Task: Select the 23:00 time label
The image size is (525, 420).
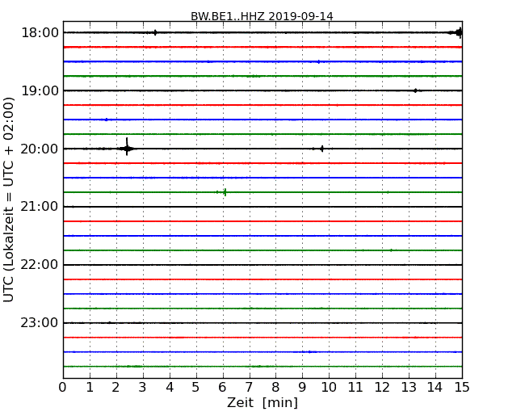Action: 40,322
